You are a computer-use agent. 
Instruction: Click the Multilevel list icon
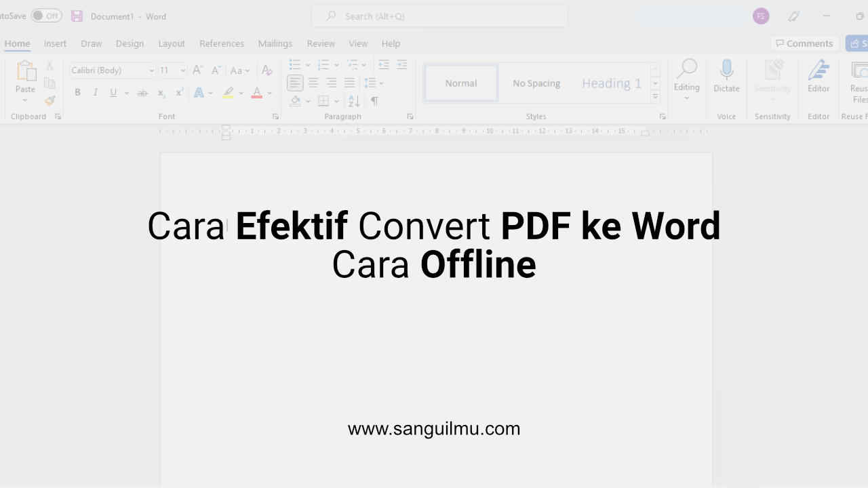click(352, 65)
